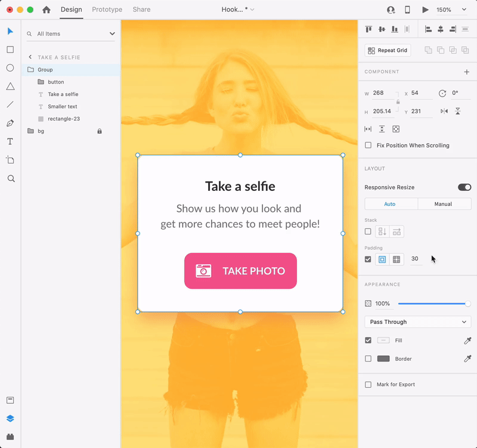Click the Fill color swatch
Viewport: 477px width, 448px height.
pos(383,341)
